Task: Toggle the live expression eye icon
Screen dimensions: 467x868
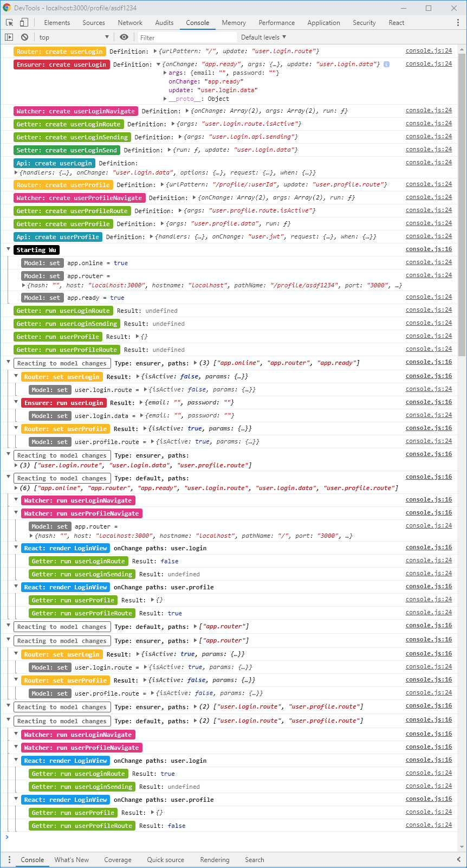Action: tap(124, 37)
